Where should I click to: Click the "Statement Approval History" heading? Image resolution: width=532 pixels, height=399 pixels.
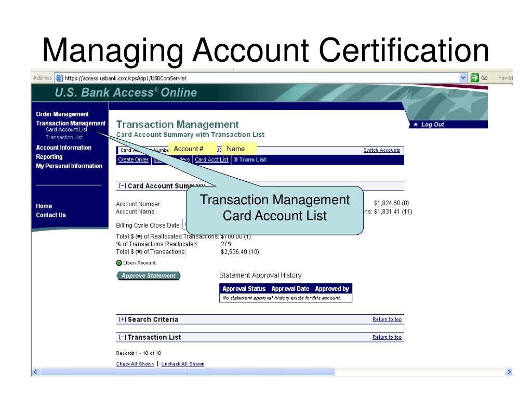point(260,275)
